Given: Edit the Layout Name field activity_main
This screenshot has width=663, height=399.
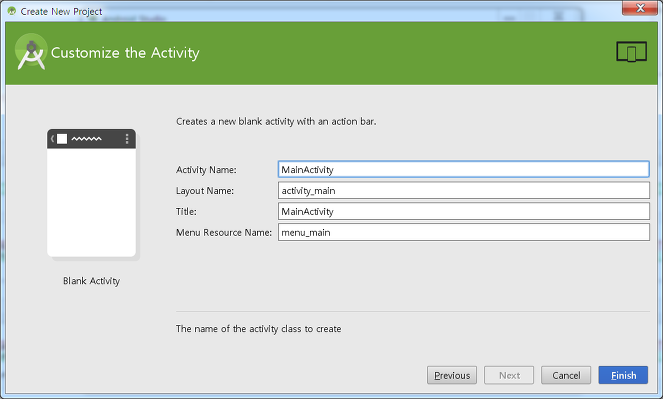Looking at the screenshot, I should tap(463, 190).
